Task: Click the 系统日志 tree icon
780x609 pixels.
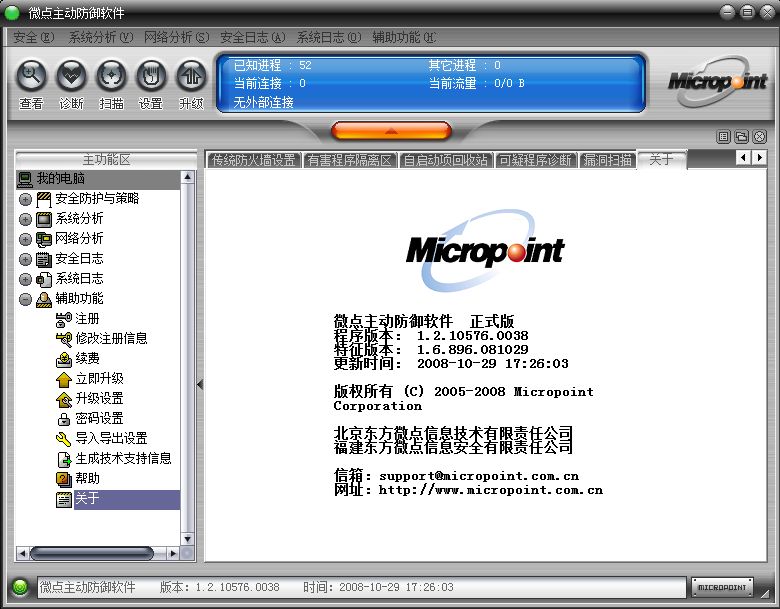Action: coord(44,279)
